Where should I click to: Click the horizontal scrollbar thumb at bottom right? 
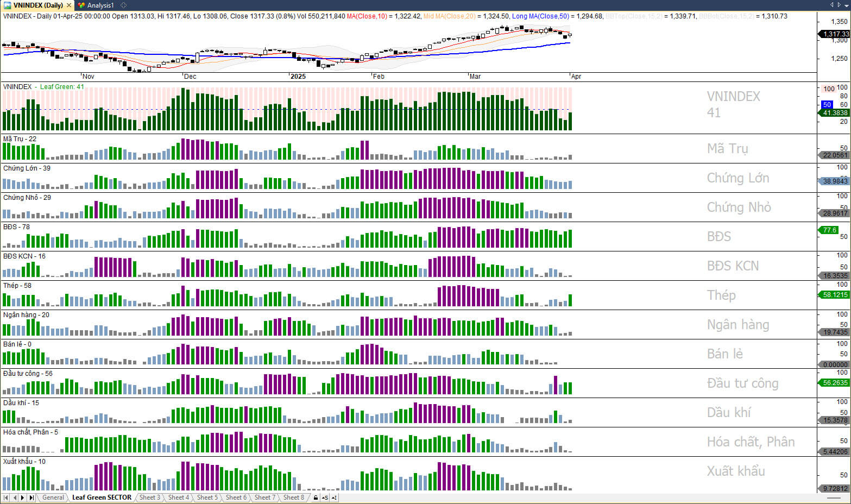pyautogui.click(x=833, y=498)
